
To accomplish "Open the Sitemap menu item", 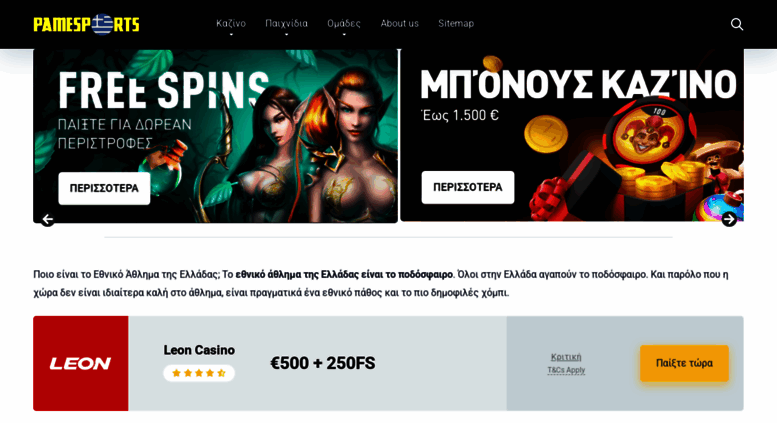I will coord(456,23).
